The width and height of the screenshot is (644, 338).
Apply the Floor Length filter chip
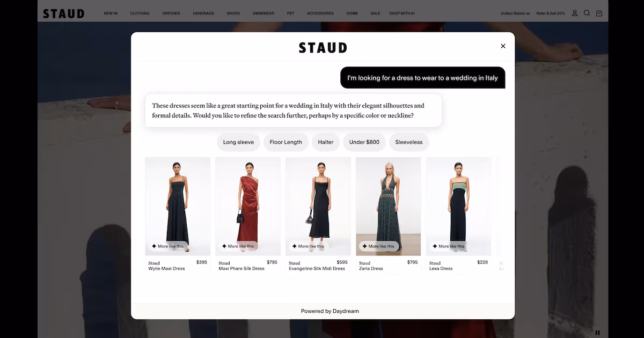pyautogui.click(x=286, y=142)
